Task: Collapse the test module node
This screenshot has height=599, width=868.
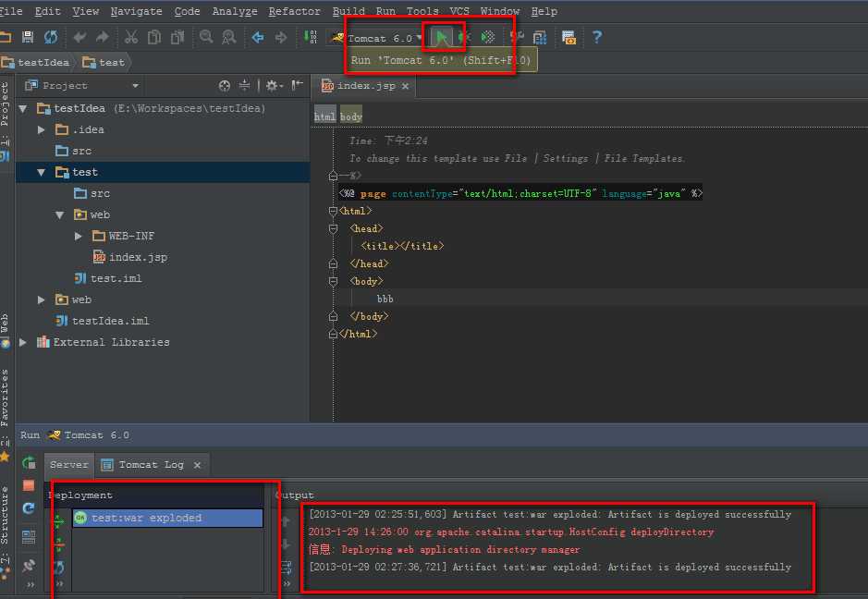Action: 42,172
